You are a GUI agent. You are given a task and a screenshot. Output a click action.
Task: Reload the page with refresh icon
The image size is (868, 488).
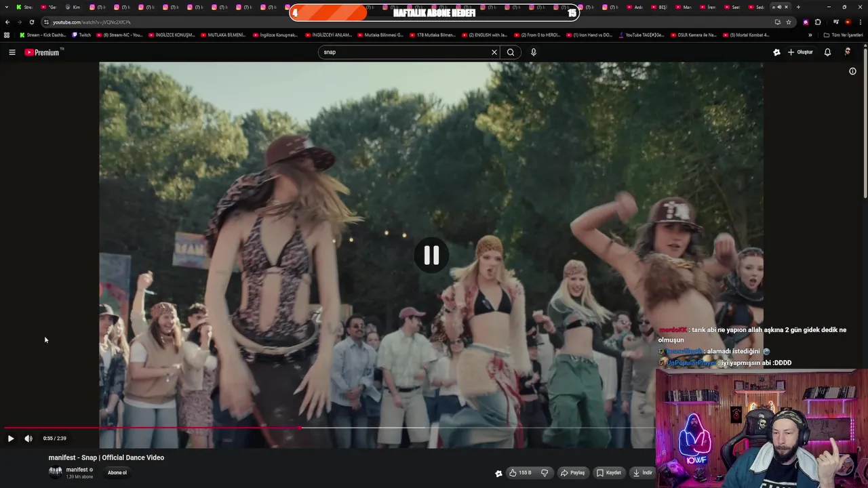pyautogui.click(x=31, y=22)
